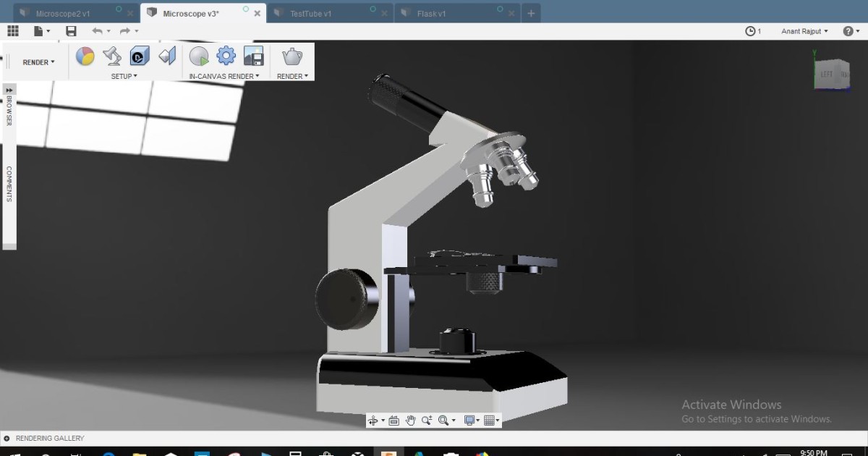Screen dimensions: 868x456
Task: Select the Orbit tool
Action: point(374,420)
